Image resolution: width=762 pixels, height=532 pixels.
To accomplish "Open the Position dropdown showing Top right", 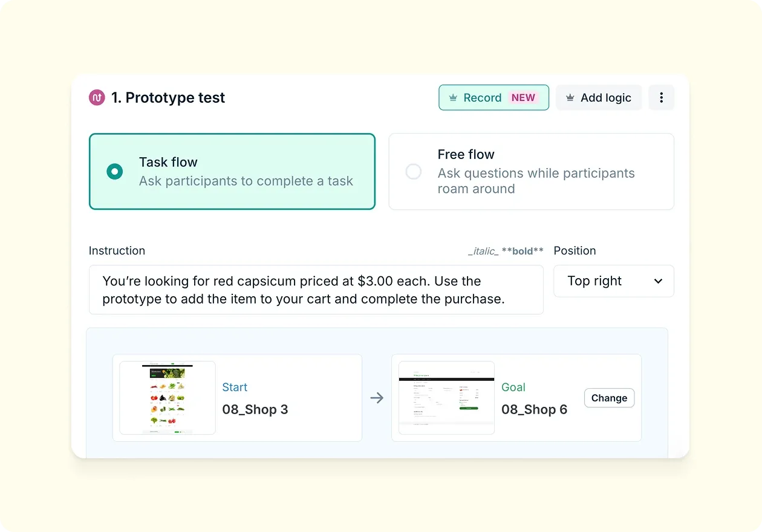I will tap(613, 281).
